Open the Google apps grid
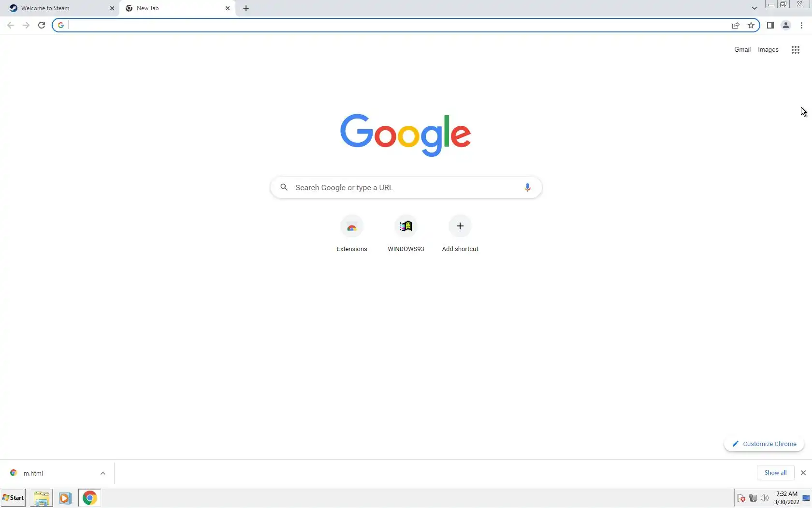This screenshot has width=812, height=508. point(796,50)
